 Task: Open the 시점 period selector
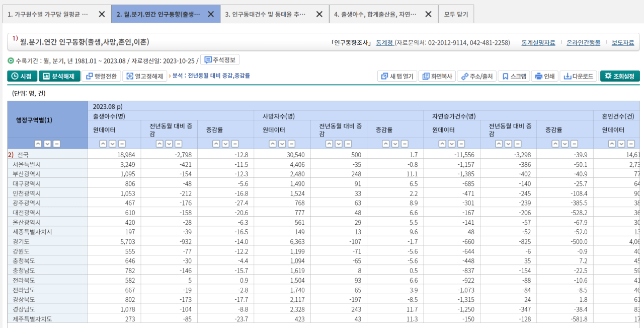tap(22, 76)
